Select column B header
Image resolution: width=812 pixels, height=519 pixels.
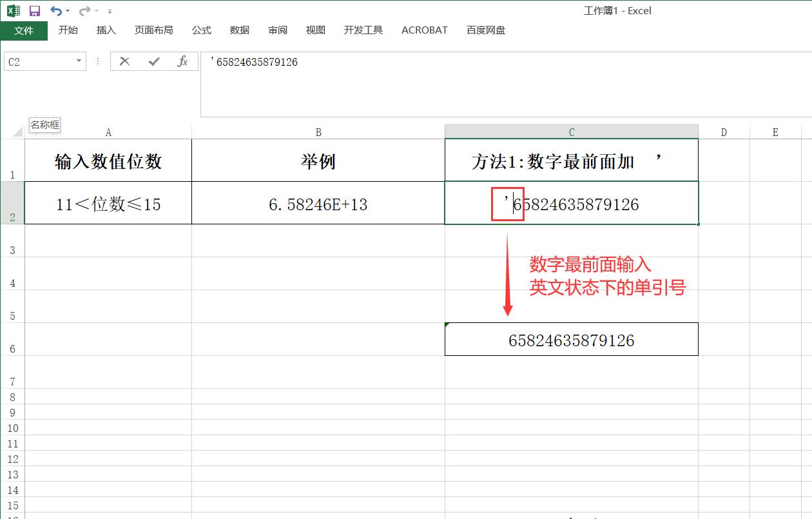click(x=318, y=132)
